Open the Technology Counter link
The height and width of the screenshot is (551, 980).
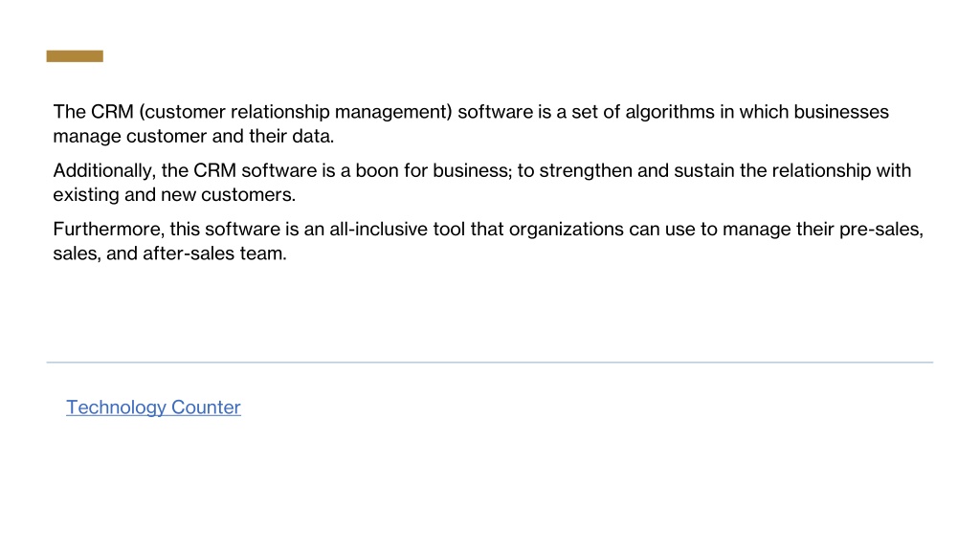coord(153,408)
